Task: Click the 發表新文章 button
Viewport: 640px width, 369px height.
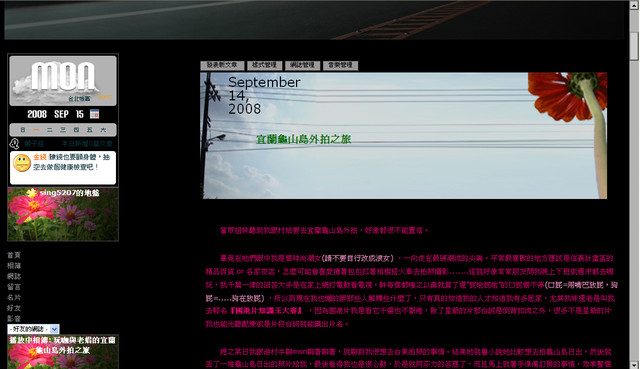Action: [222, 65]
